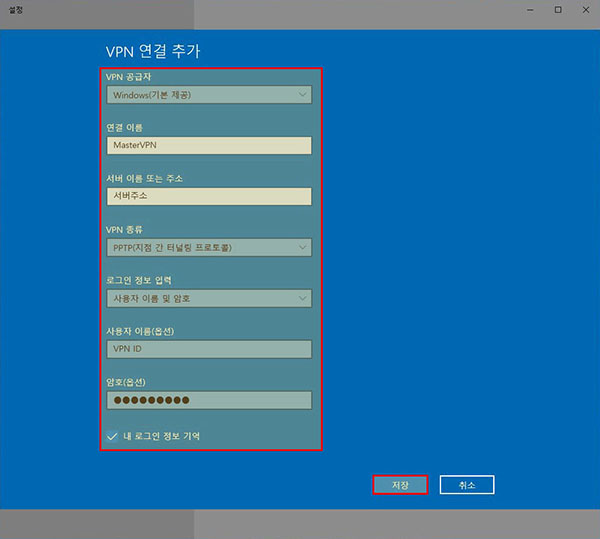Click the chevron arrow on PPTP selector
The height and width of the screenshot is (539, 600).
(302, 247)
